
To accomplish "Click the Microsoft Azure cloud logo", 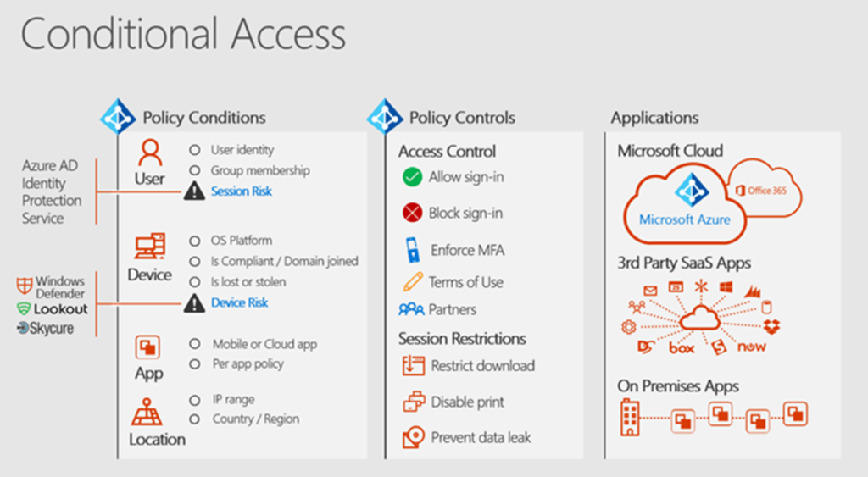I will coord(685,204).
